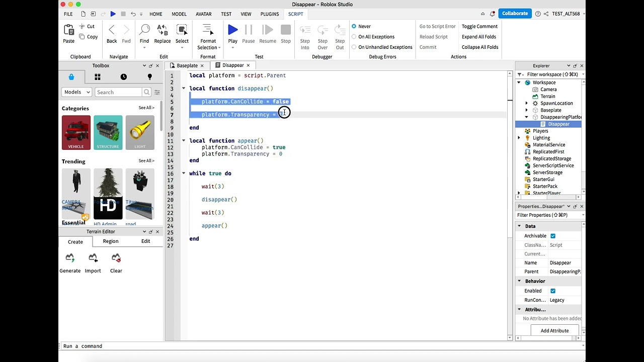Switch to the MODEL ribbon tab

[179, 14]
